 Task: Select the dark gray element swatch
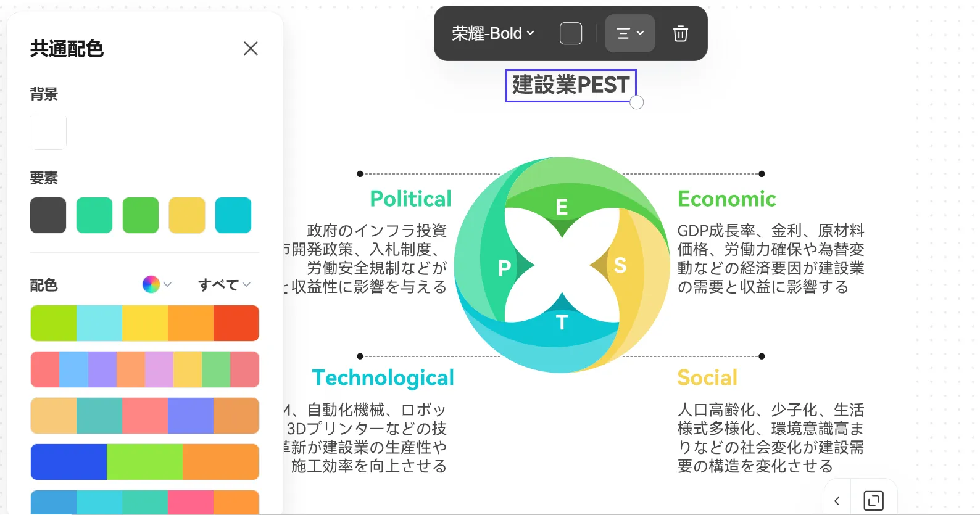48,215
